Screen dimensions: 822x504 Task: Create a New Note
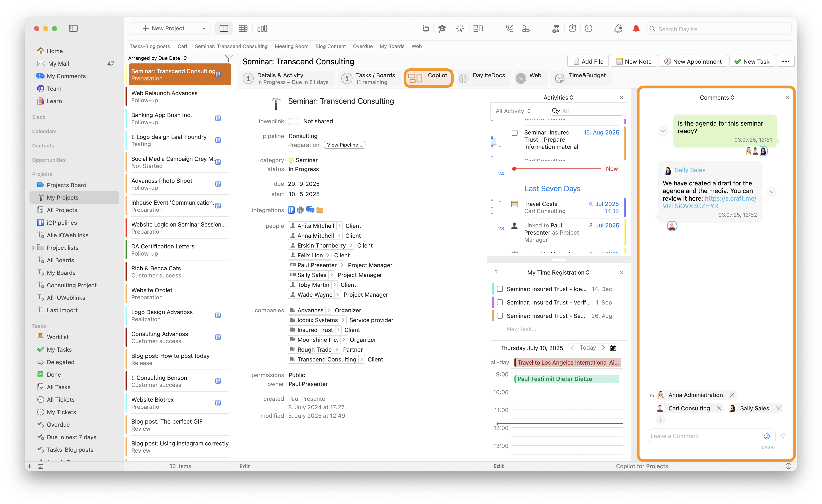pos(634,61)
